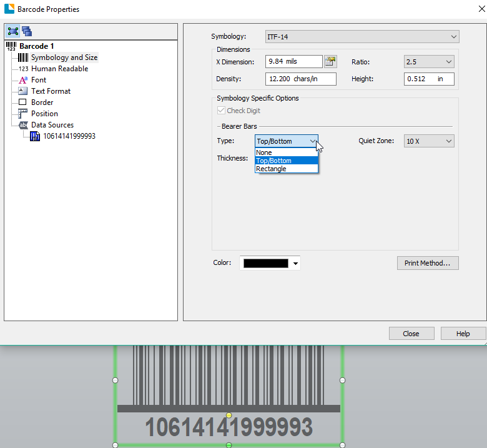The image size is (487, 448).
Task: Collapse the Bearer Bars Type dropdown arrow
Action: click(312, 141)
